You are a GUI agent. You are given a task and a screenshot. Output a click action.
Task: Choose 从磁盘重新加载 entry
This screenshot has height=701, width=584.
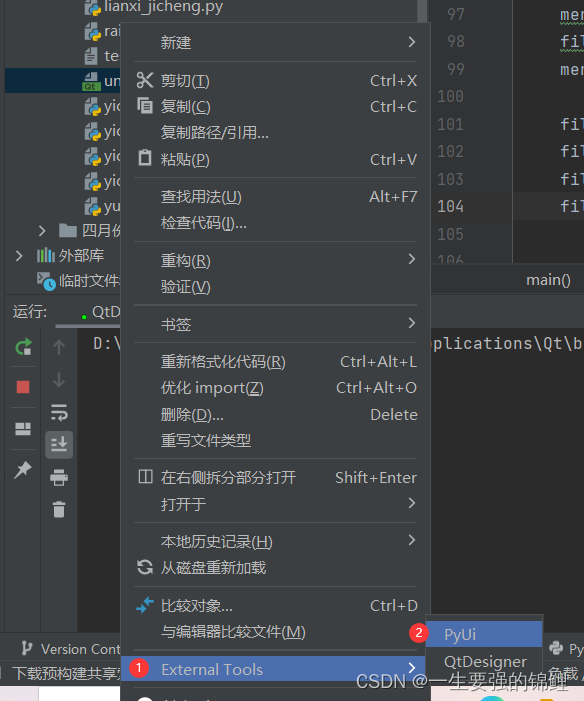(275, 568)
